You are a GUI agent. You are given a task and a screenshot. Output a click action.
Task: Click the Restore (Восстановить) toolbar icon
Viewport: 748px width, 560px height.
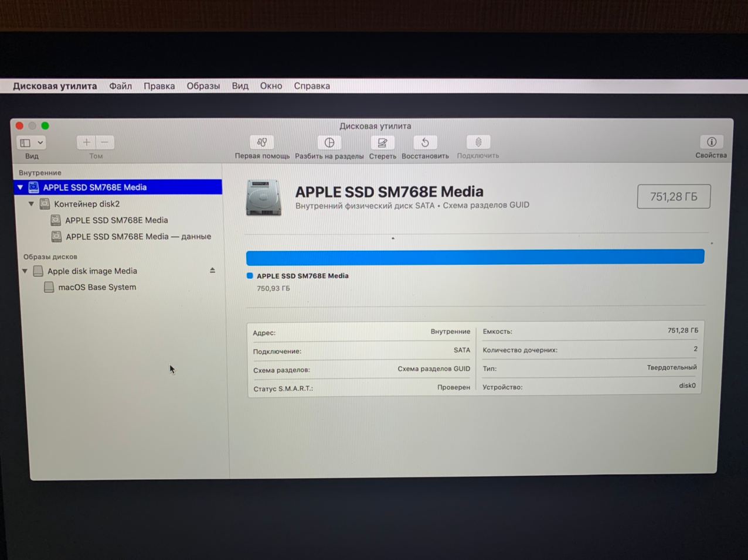coord(425,142)
